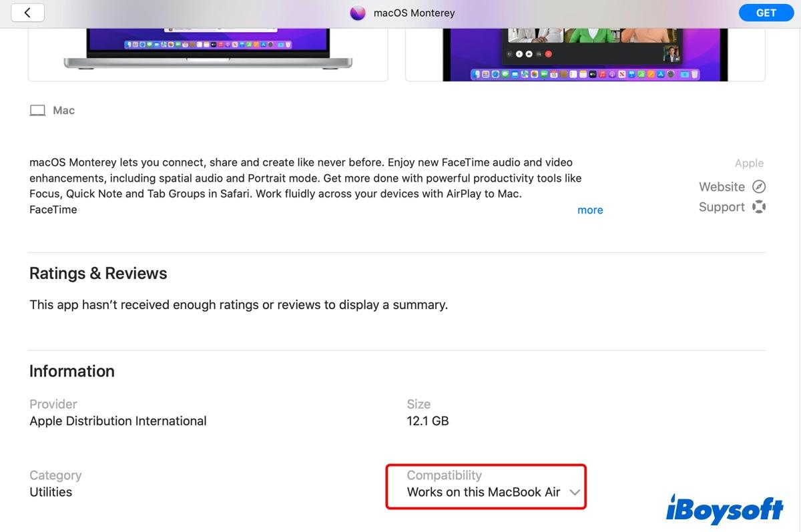This screenshot has width=801, height=532.
Task: Click the Support lifebuoy icon
Action: 759,207
